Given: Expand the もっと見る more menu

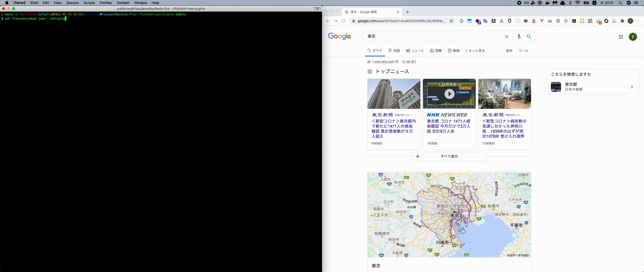Looking at the screenshot, I should (x=475, y=51).
